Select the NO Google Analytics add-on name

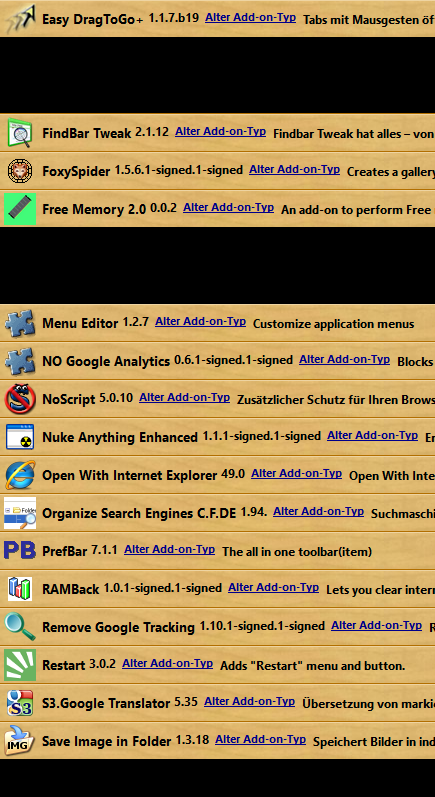(106, 361)
